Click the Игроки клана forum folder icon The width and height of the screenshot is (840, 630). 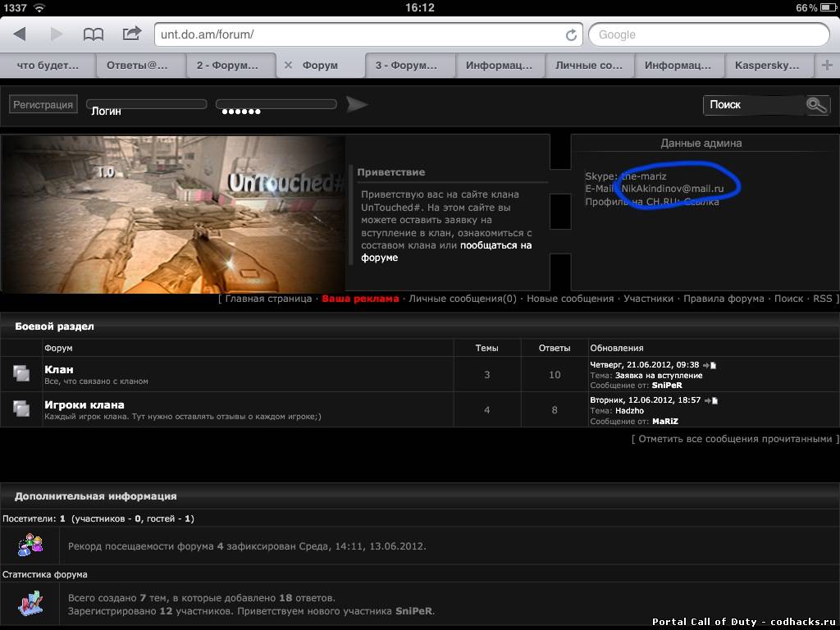coord(21,409)
